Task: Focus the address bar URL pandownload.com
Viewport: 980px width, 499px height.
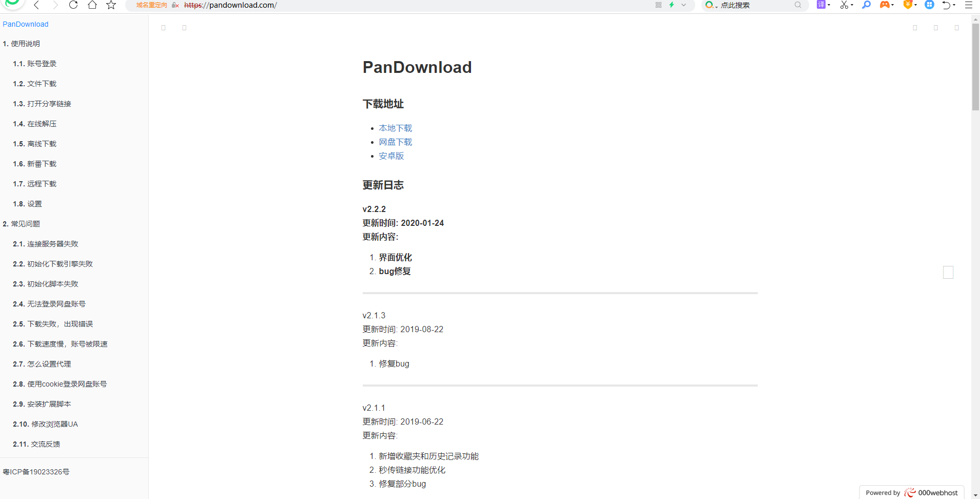Action: [230, 5]
